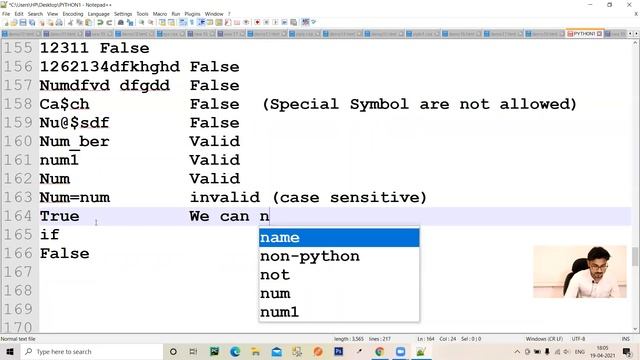Open the Run menu
This screenshot has width=640, height=360.
coord(176,14)
